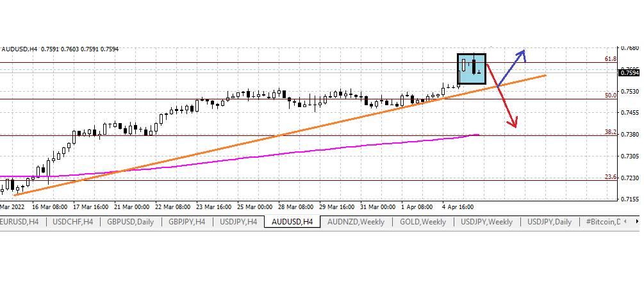Open the USDJPY,Daily chart tab

pyautogui.click(x=549, y=222)
